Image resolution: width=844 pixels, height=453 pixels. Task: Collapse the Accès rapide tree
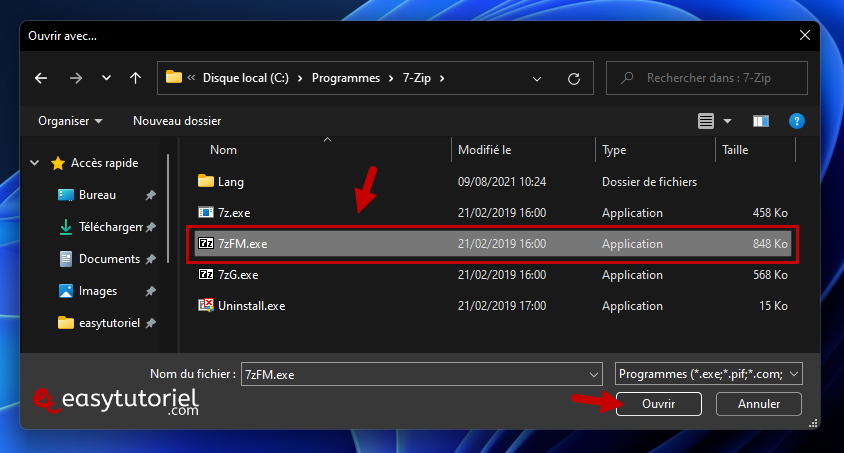34,162
